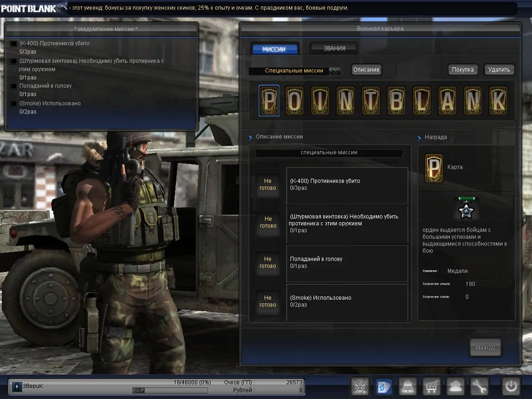Click the P card reward icon

pos(434,168)
